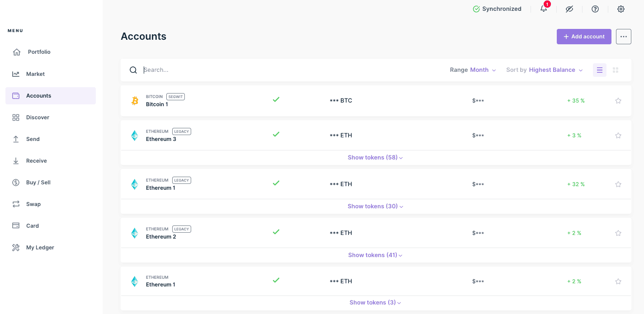Click the Bitcoin 1 account coin icon
The image size is (644, 314).
135,101
